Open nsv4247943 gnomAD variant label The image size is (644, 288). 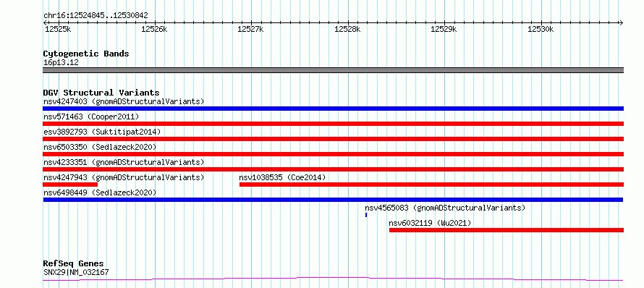coord(124,177)
